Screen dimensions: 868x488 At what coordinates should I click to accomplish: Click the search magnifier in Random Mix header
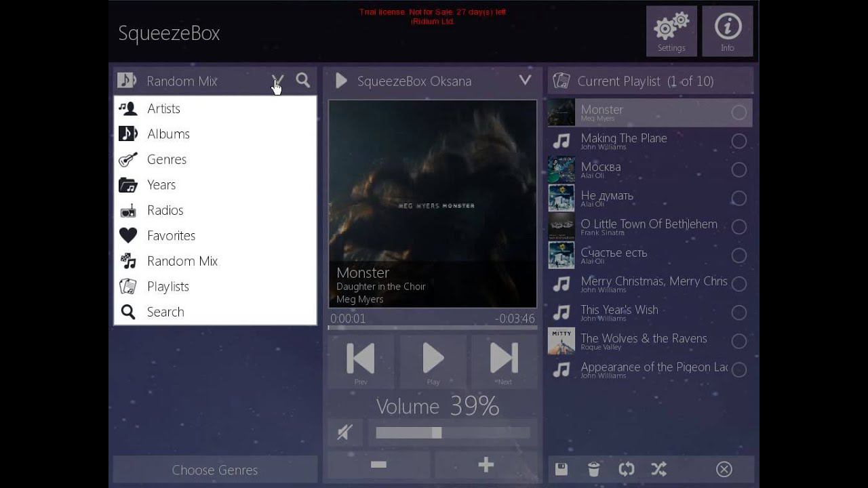[303, 81]
